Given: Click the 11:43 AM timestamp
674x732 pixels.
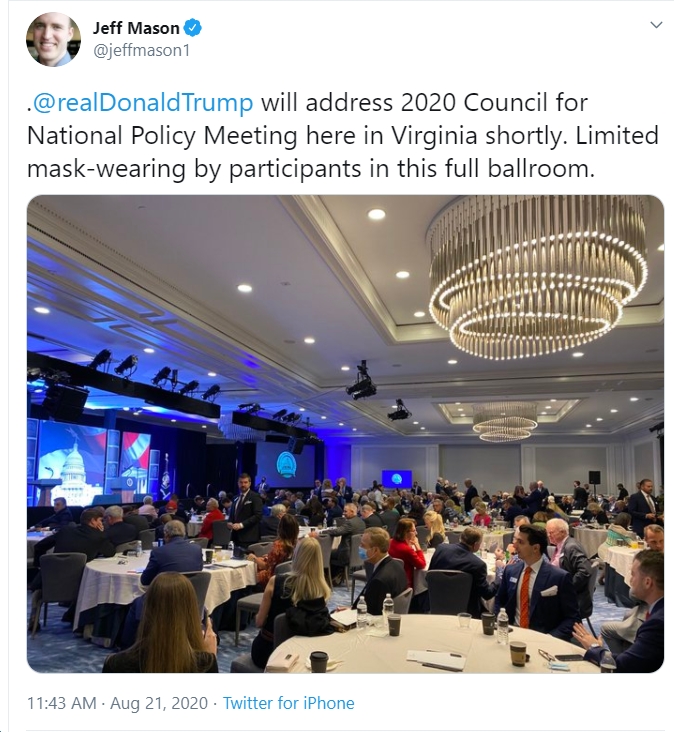Looking at the screenshot, I should coord(62,703).
